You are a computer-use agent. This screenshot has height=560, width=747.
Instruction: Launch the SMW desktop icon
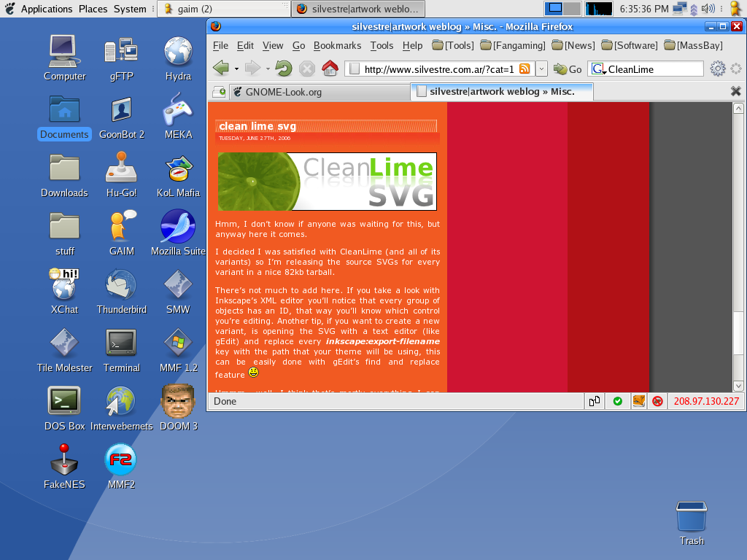coord(178,292)
